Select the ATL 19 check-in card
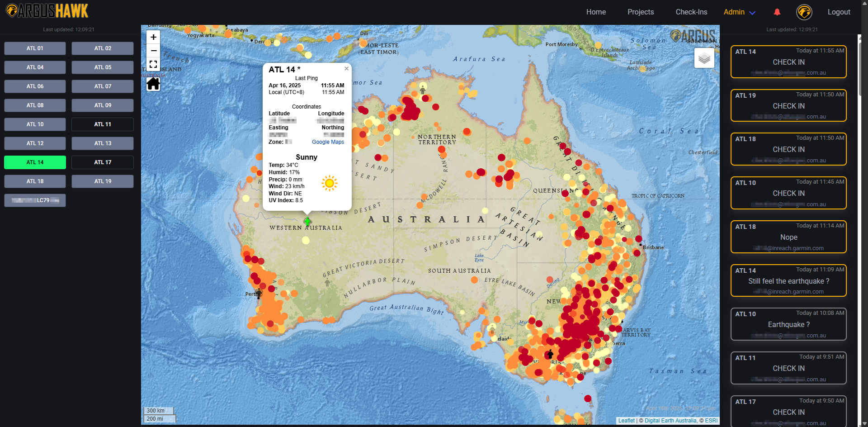The width and height of the screenshot is (868, 427). click(788, 106)
